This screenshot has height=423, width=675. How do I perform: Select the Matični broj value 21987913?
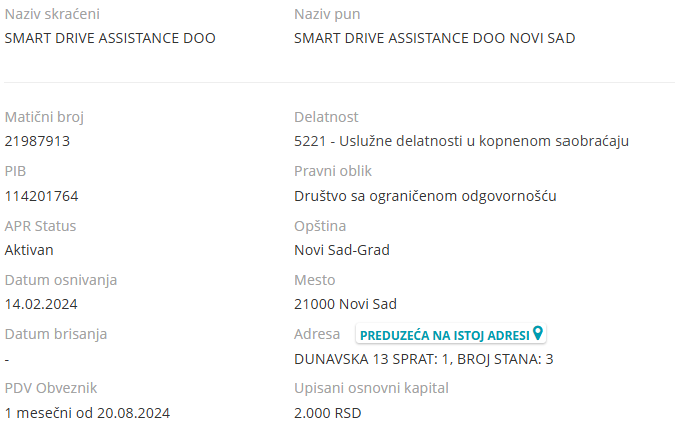point(37,141)
